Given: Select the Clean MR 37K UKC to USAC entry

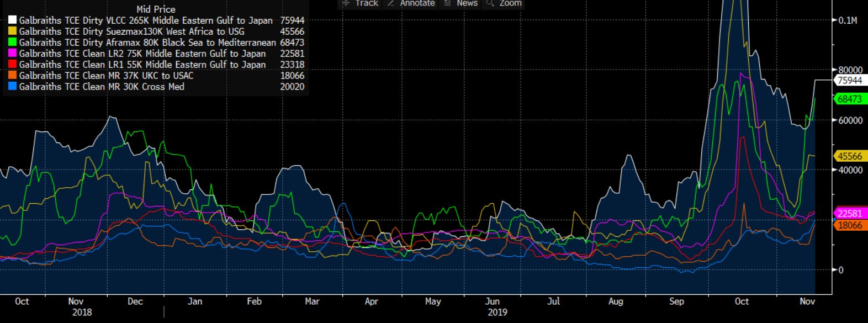Looking at the screenshot, I should tap(106, 76).
